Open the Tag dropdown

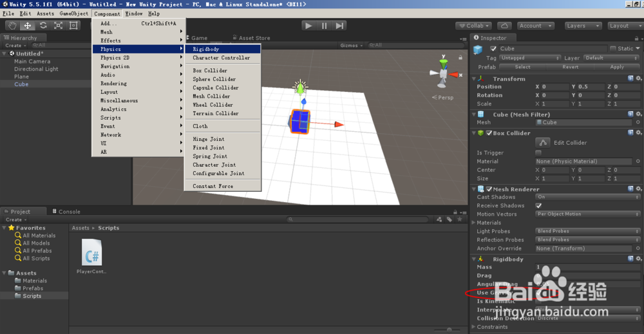tap(530, 58)
